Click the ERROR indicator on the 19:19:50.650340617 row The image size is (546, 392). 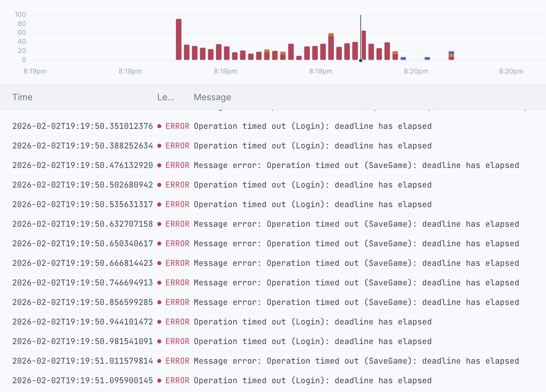click(x=159, y=244)
